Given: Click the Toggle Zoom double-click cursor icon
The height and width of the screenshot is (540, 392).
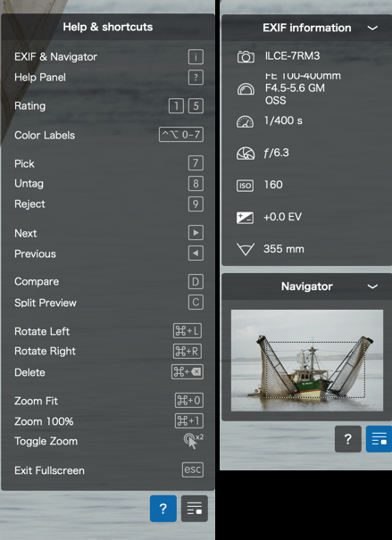Looking at the screenshot, I should [x=193, y=441].
